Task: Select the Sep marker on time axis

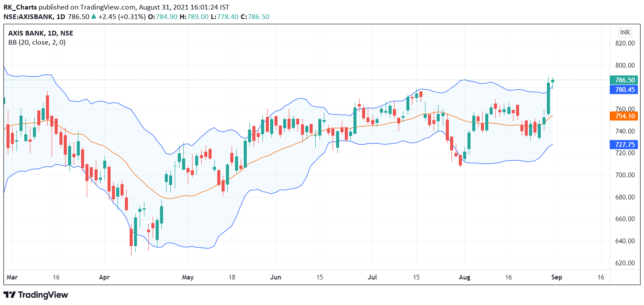Action: click(x=557, y=277)
